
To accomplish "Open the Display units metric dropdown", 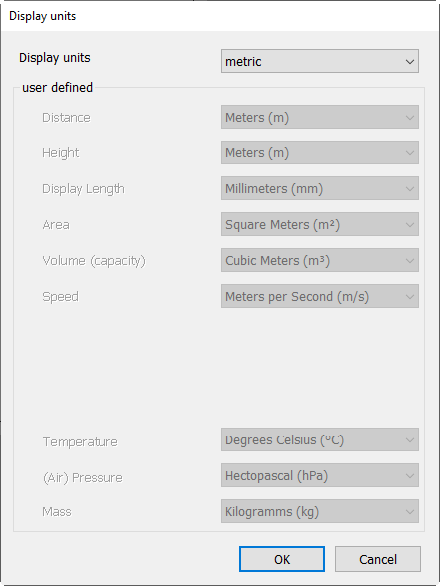I will click(x=320, y=61).
